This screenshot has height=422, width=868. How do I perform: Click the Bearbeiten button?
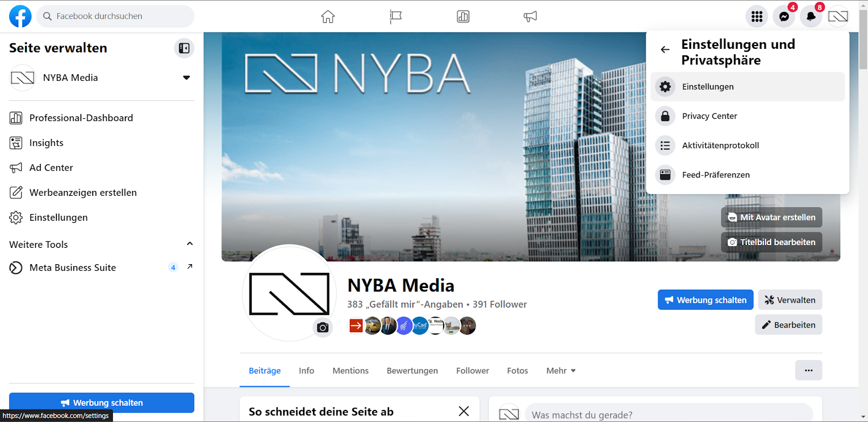[788, 325]
